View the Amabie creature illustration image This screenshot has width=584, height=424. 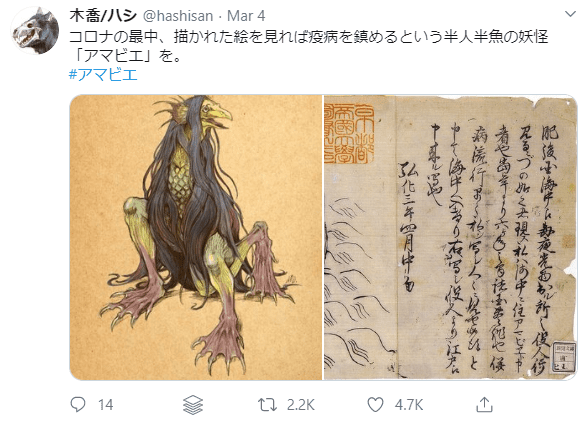coord(196,237)
